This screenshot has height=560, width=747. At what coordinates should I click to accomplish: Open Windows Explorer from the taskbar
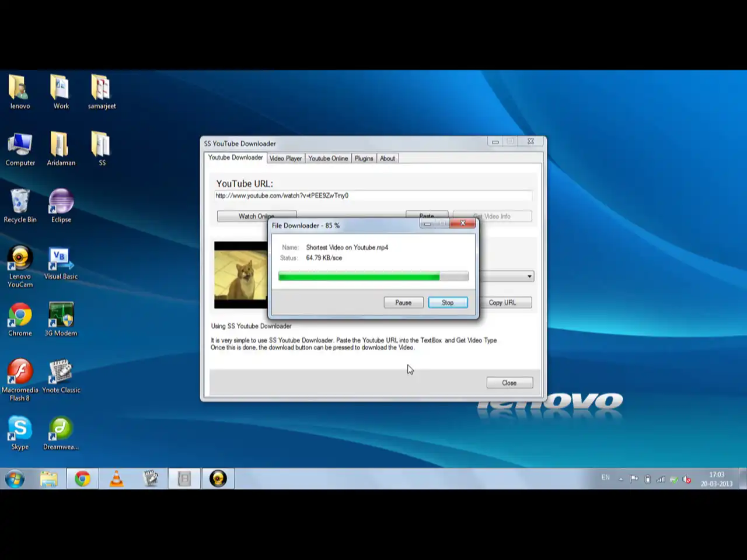pos(48,479)
